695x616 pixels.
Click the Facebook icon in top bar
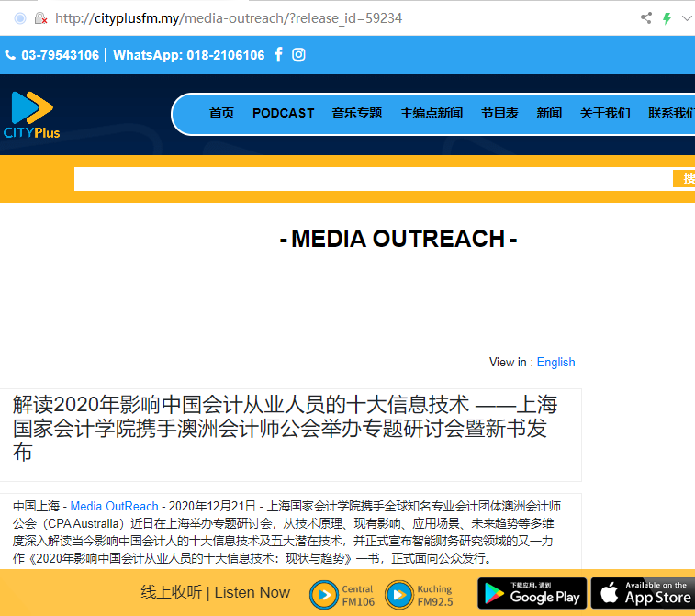pos(276,54)
